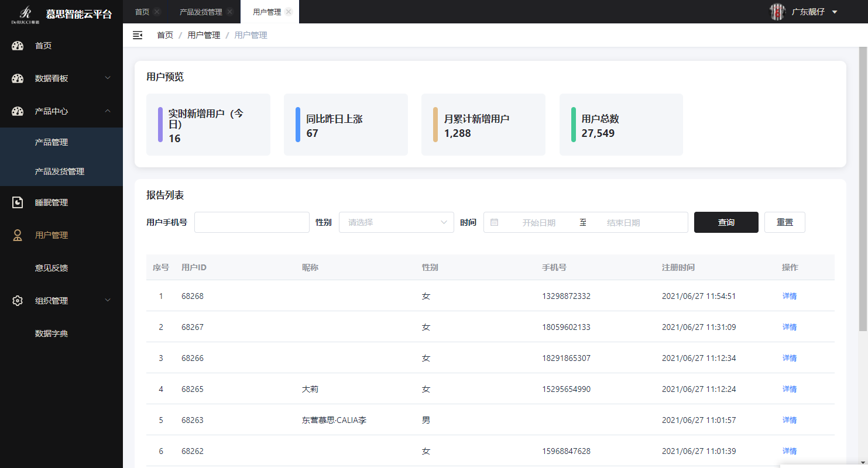Click the 结束日期 end date field
This screenshot has height=468, width=868.
point(623,223)
